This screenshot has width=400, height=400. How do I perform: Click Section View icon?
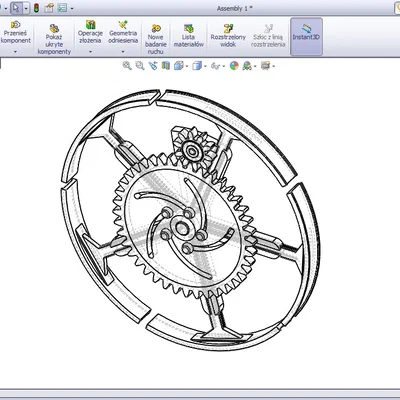tap(166, 65)
